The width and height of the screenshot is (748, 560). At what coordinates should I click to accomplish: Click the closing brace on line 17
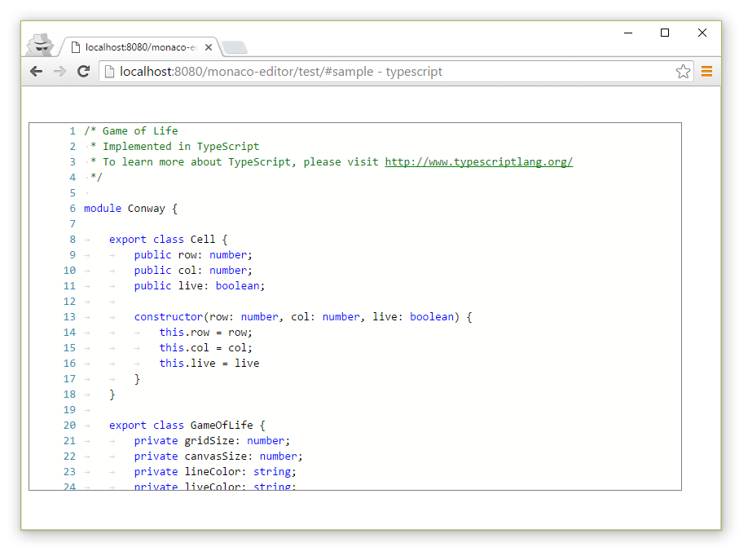[x=138, y=378]
